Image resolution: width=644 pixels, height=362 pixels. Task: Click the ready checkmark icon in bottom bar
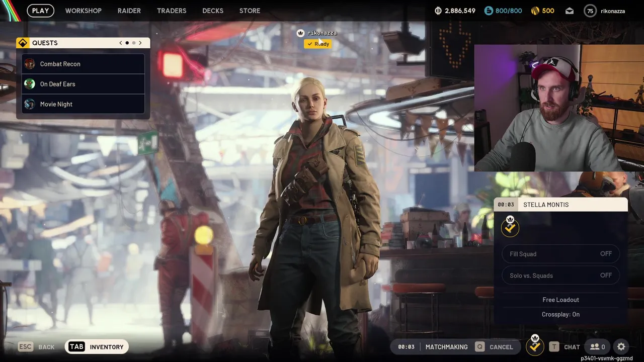tap(535, 346)
